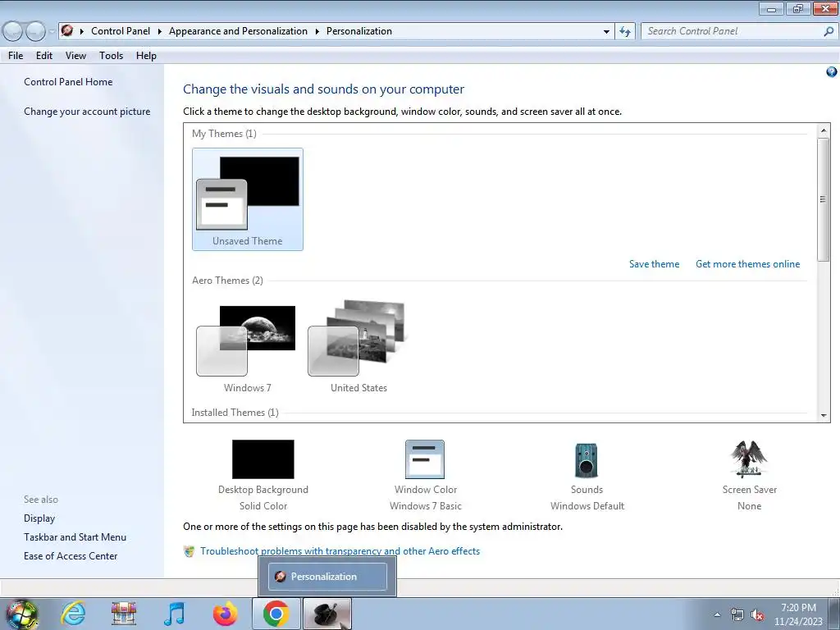840x630 pixels.
Task: Expand the arrow before Control Panel breadcrumb
Action: point(81,32)
